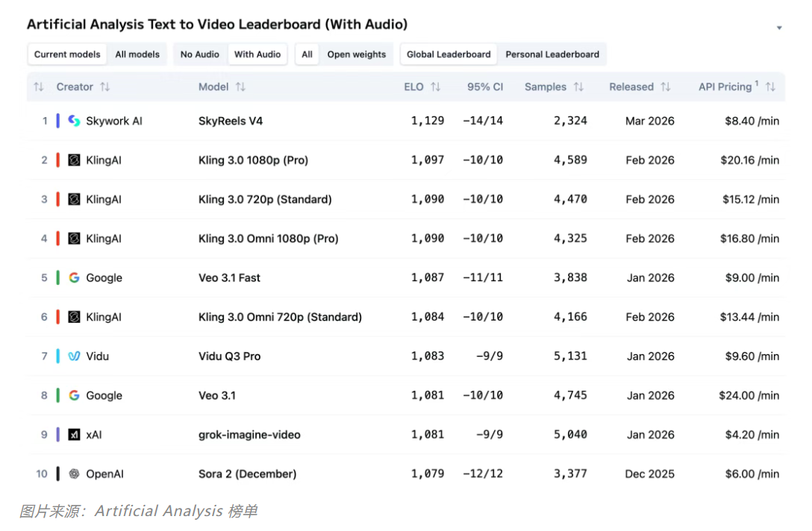Click the Current models button
This screenshot has width=812, height=531.
click(x=67, y=54)
